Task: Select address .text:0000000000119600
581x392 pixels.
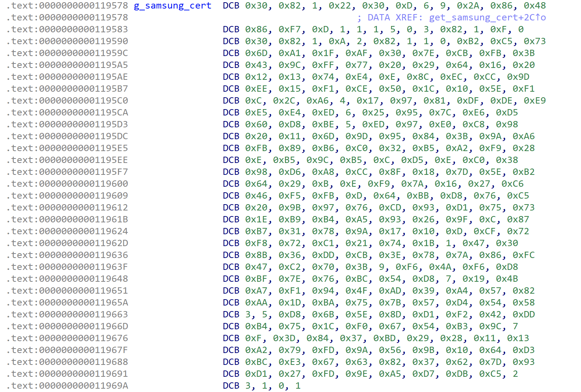Action: coord(67,184)
